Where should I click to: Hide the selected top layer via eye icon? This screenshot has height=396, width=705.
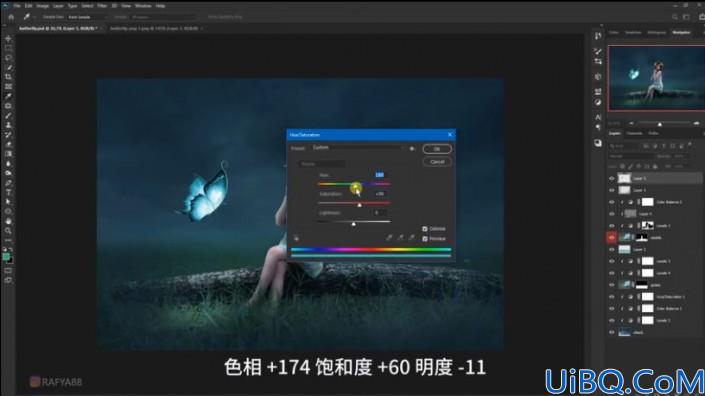click(611, 178)
